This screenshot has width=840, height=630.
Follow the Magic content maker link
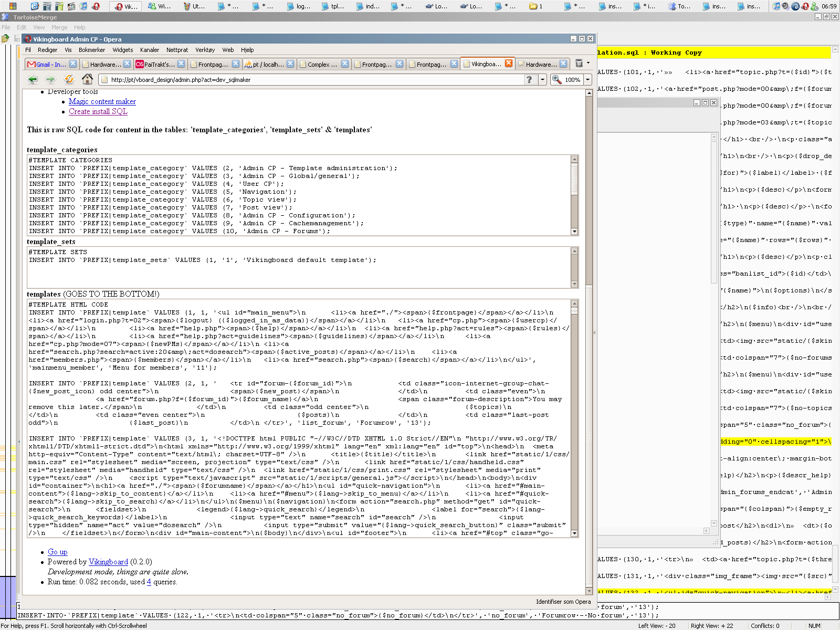coord(102,101)
